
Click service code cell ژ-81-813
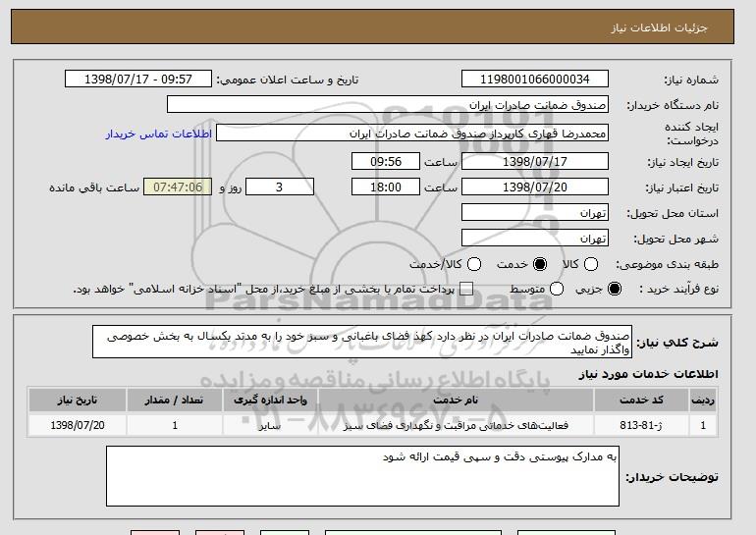coord(641,425)
